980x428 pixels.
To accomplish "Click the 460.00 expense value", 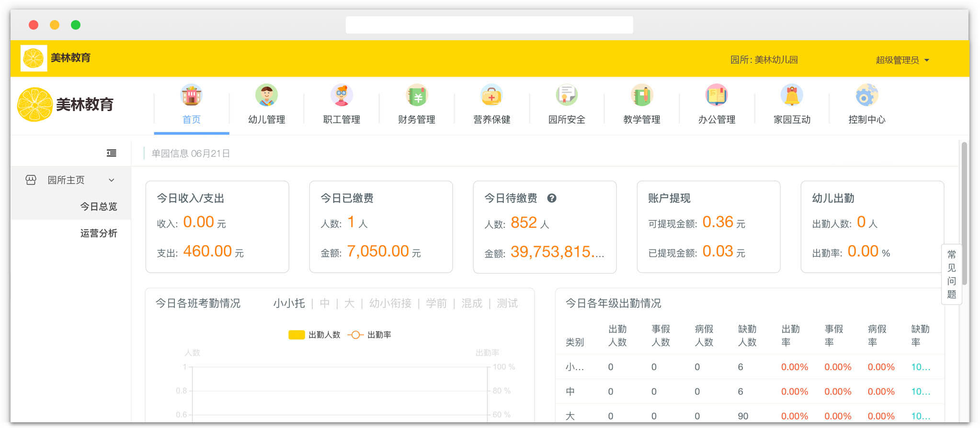I will 207,251.
